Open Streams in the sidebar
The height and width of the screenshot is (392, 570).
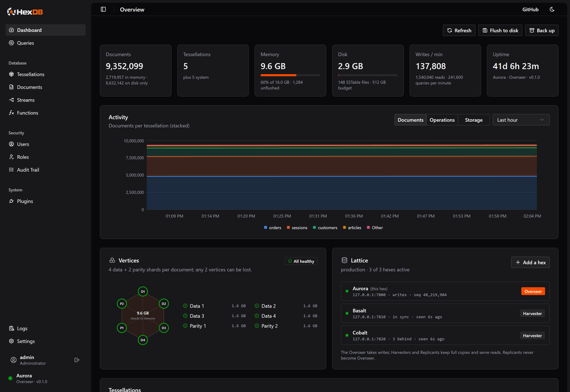click(46, 100)
